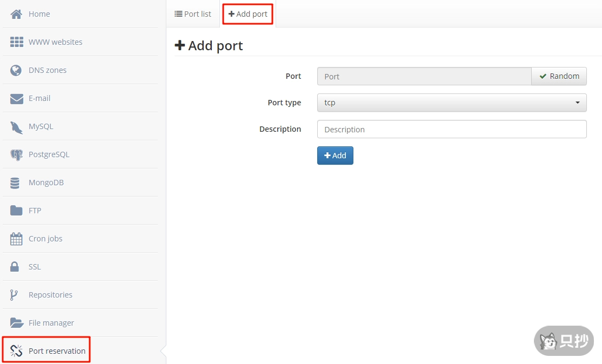Click the Home house icon
This screenshot has height=364, width=602.
(x=16, y=14)
